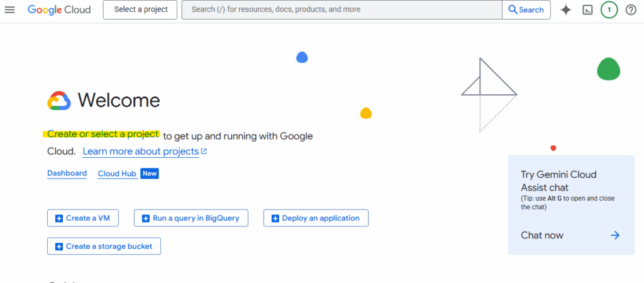This screenshot has width=644, height=283.
Task: Click the blue Search button
Action: coord(526,10)
